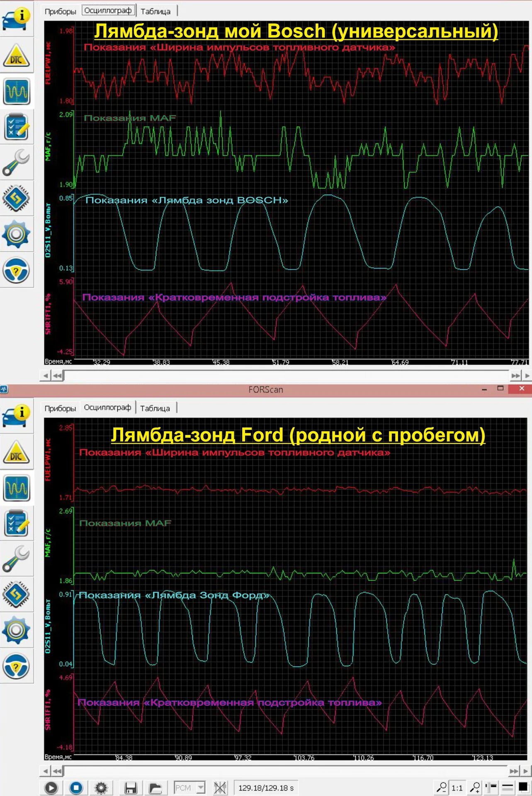This screenshot has height=796, width=532.
Task: Start recording with the play button
Action: [51, 787]
